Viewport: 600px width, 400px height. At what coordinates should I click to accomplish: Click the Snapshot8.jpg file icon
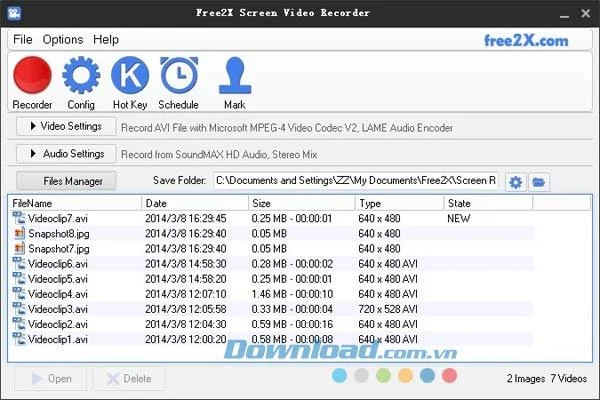(19, 233)
